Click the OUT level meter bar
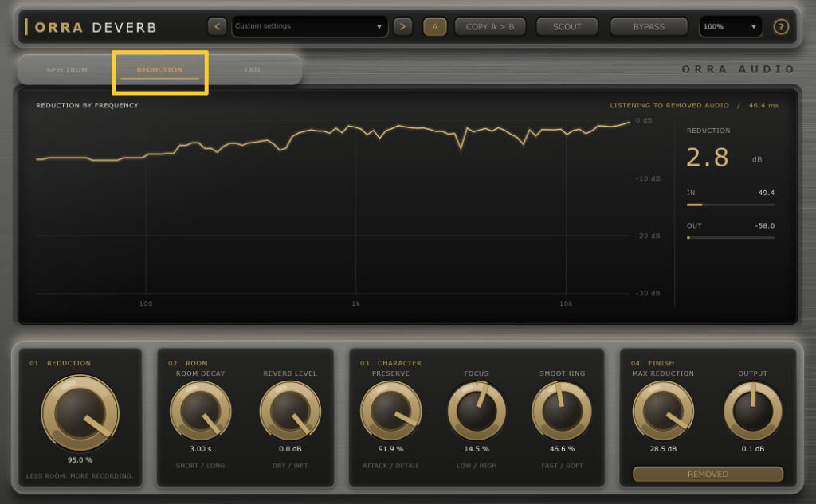Image resolution: width=816 pixels, height=504 pixels. (731, 238)
